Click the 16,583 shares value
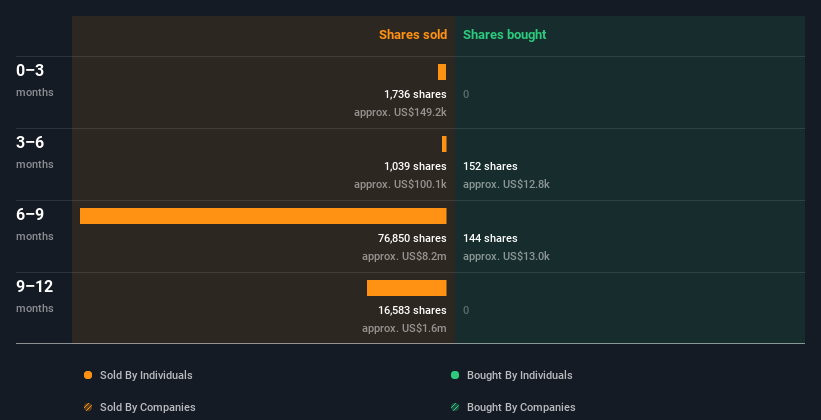Viewport: 821px width, 420px height. click(x=412, y=310)
